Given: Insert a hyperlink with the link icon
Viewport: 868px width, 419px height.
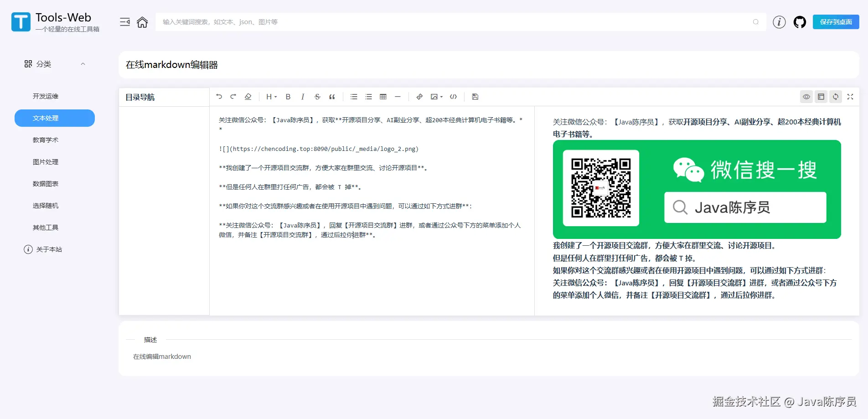Looking at the screenshot, I should coord(419,97).
